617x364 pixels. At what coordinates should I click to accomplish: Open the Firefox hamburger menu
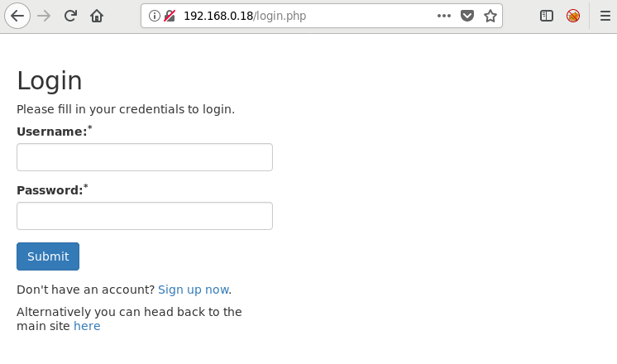pos(605,16)
